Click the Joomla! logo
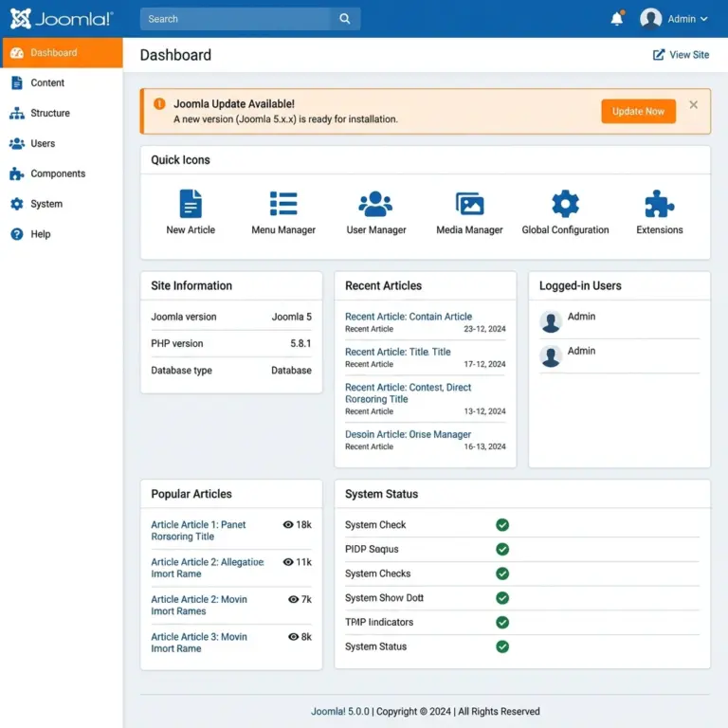 point(62,19)
